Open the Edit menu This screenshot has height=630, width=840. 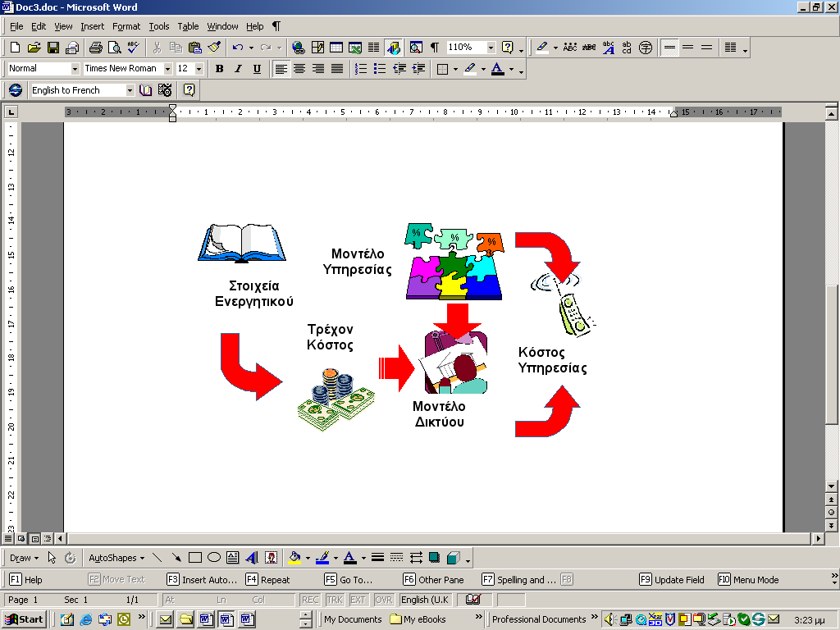[x=39, y=26]
